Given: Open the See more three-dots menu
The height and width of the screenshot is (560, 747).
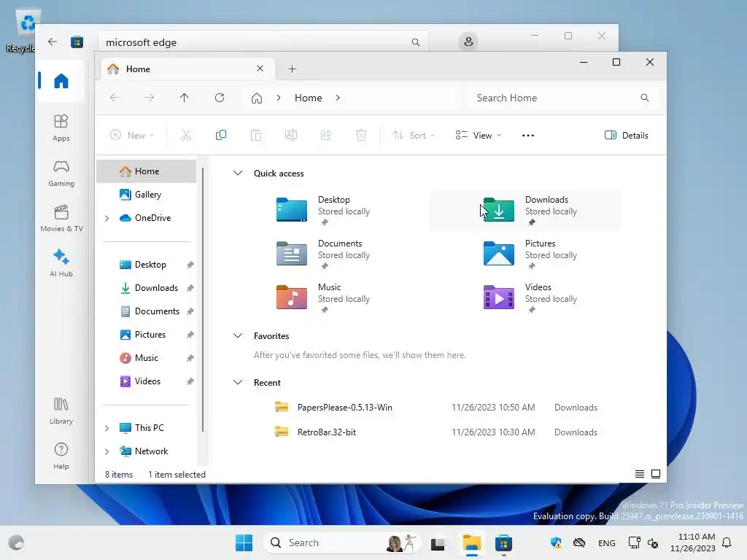Looking at the screenshot, I should point(528,135).
